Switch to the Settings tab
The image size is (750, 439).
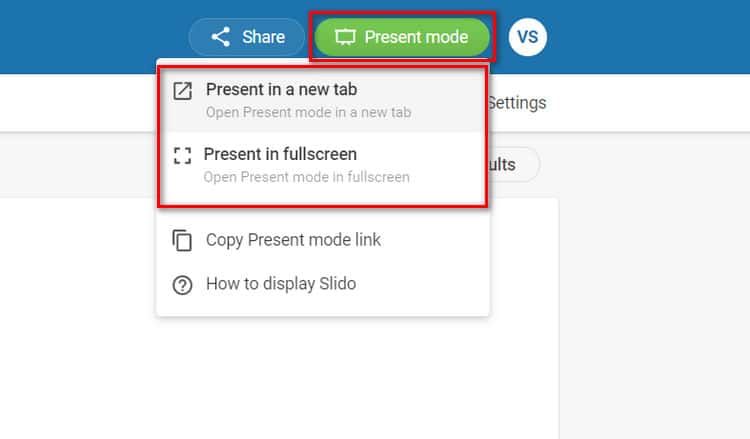tap(517, 103)
